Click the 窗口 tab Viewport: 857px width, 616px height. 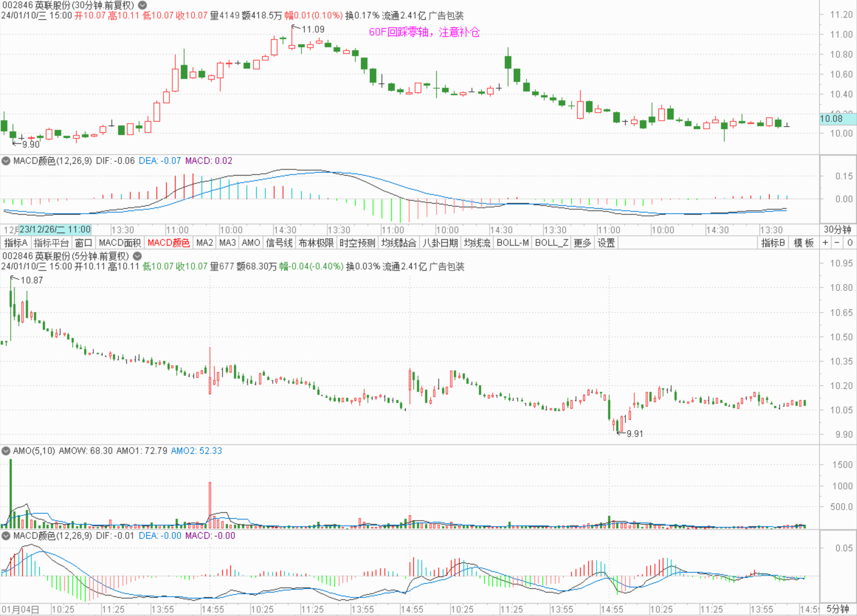tap(84, 243)
